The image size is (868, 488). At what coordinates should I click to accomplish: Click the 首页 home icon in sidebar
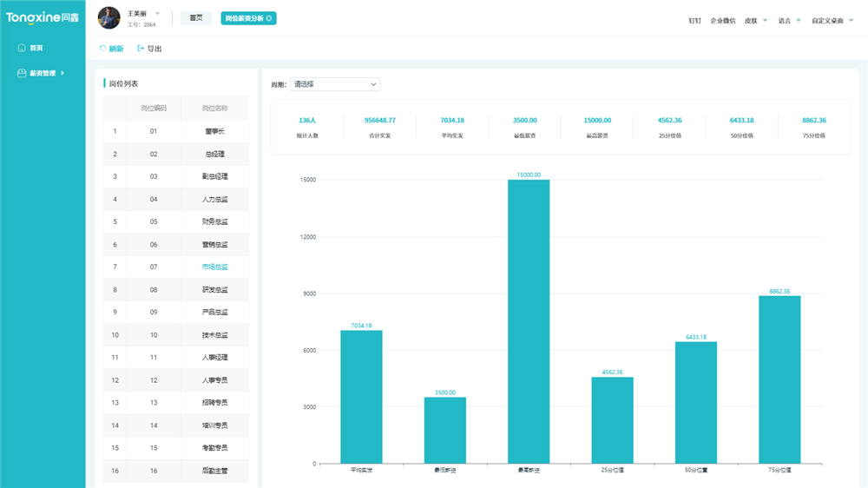[x=22, y=48]
